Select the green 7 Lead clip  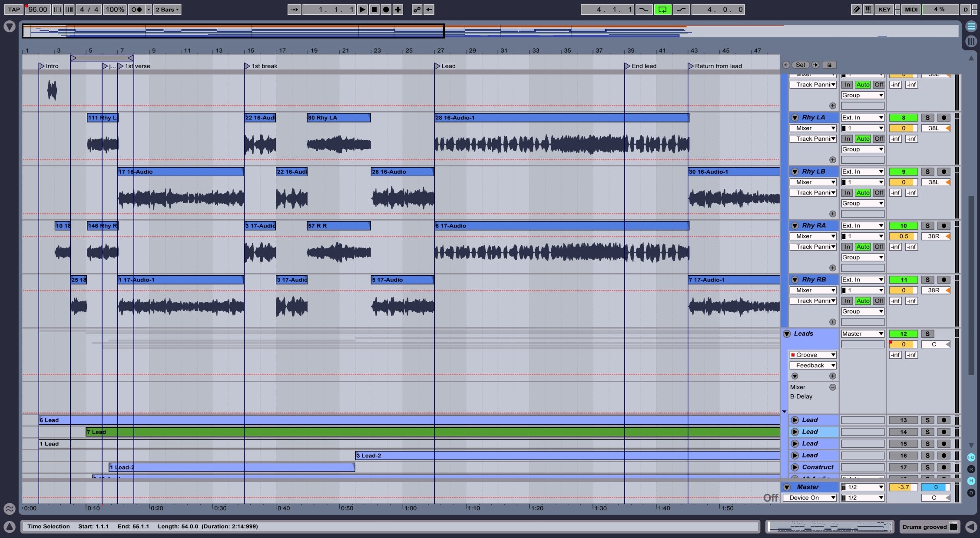(433, 432)
